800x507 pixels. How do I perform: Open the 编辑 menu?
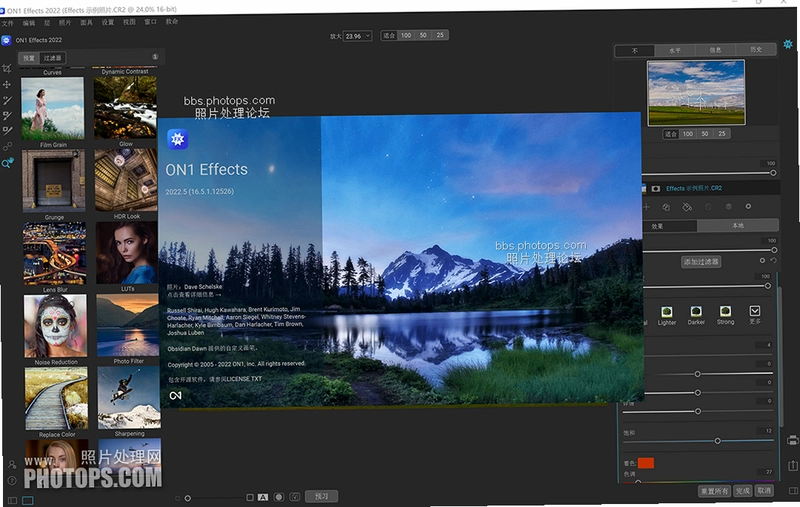click(x=29, y=23)
